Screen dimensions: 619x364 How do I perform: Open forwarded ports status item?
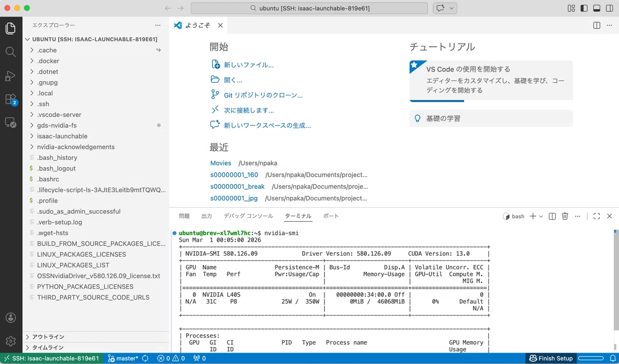click(199, 358)
